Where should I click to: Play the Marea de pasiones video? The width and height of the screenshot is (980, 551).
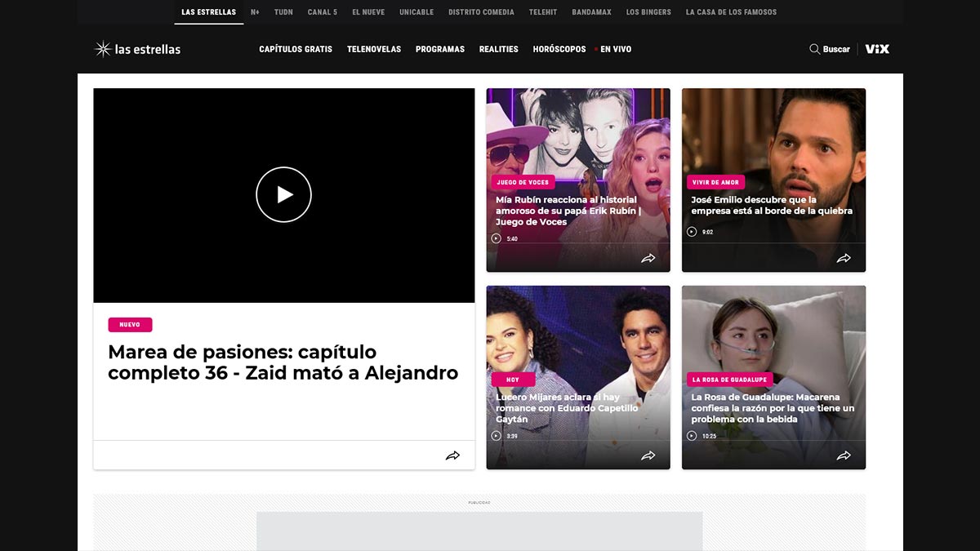283,194
